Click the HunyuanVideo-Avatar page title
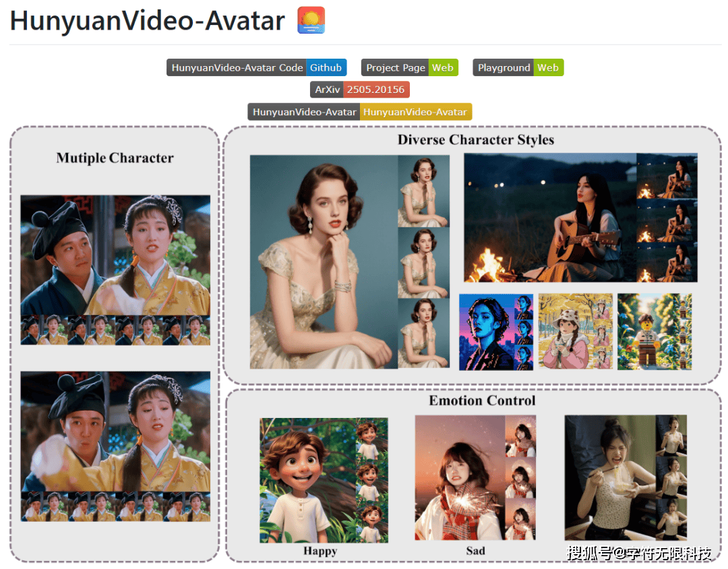728x569 pixels. 148,20
